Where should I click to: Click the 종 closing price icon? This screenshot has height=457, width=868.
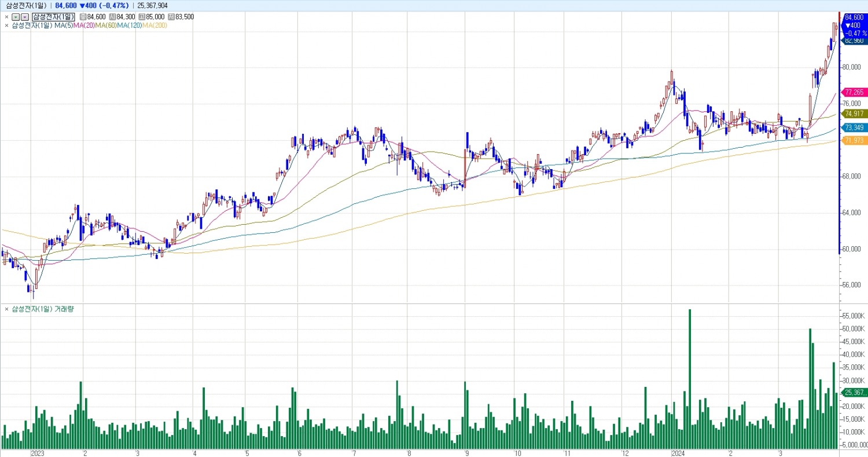tap(83, 17)
